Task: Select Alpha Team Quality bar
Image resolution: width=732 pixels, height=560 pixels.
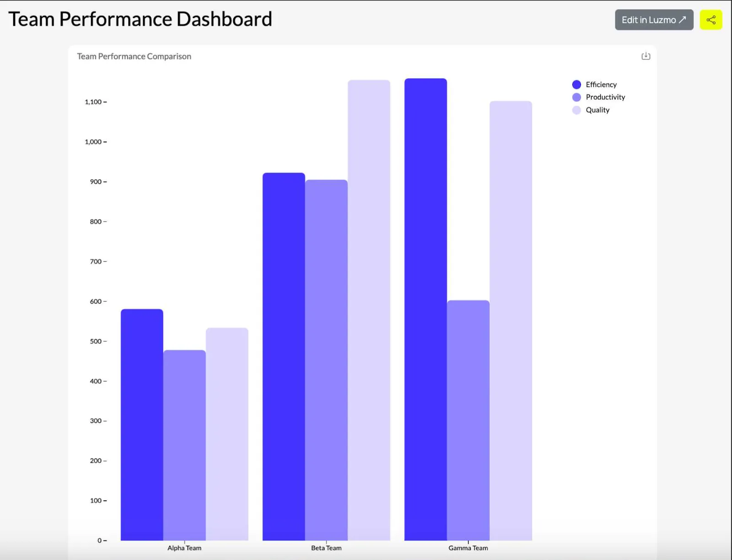Action: click(227, 434)
